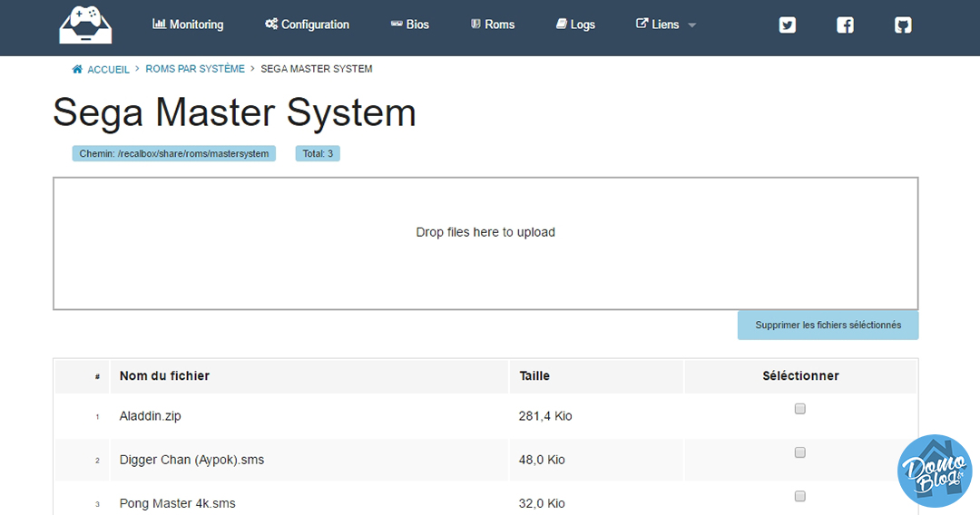Click the 32,0 Kio size value
Image resolution: width=980 pixels, height=515 pixels.
(x=542, y=503)
